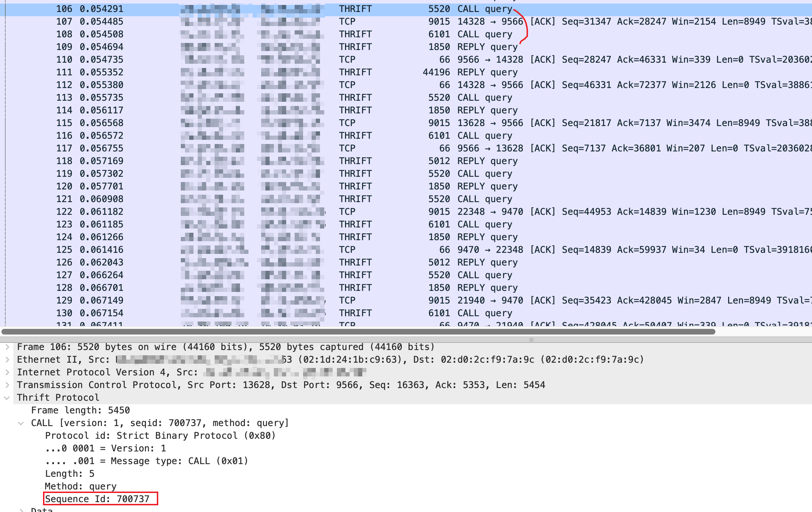Image resolution: width=812 pixels, height=512 pixels.
Task: Expand the Frame 106 details row
Action: coord(7,347)
